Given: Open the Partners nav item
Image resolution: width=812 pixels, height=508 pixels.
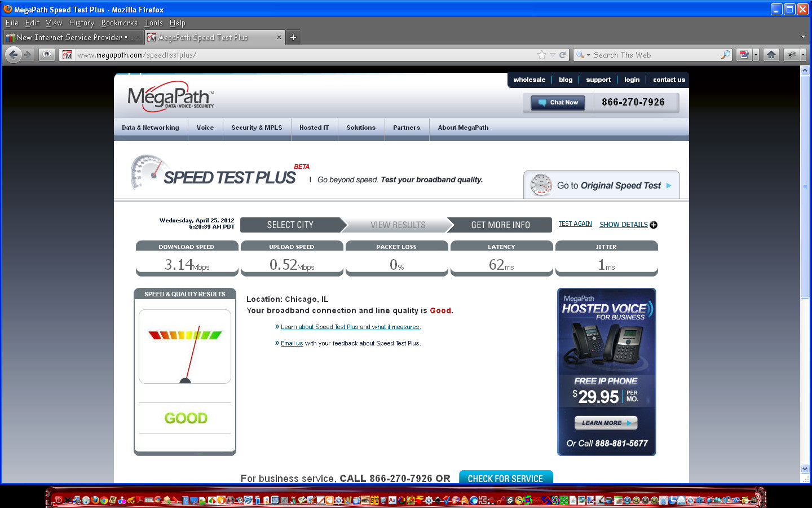Looking at the screenshot, I should pos(407,128).
